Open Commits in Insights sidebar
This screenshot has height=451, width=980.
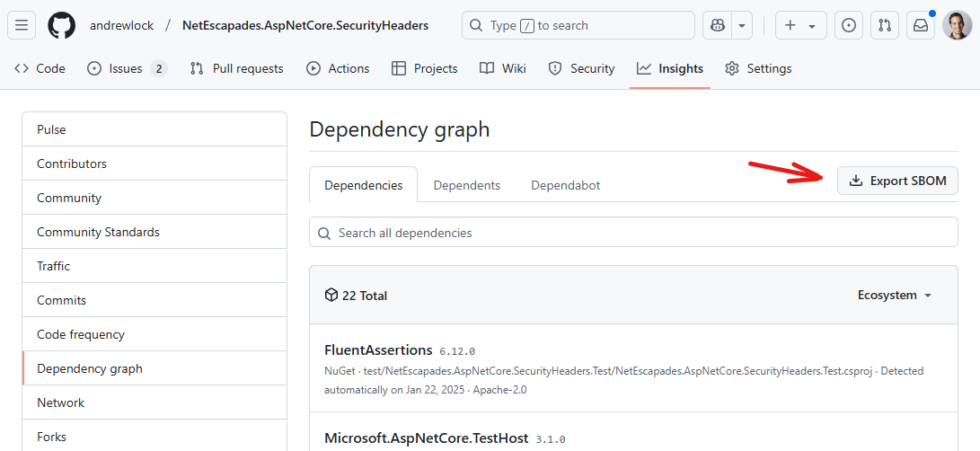tap(155, 300)
